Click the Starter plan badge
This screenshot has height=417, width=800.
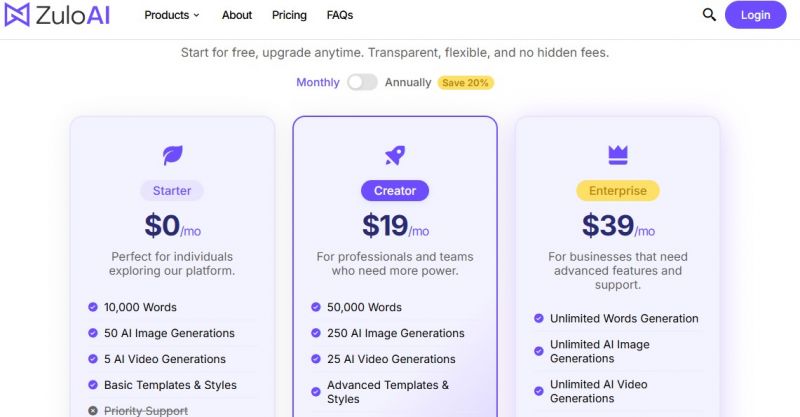172,190
